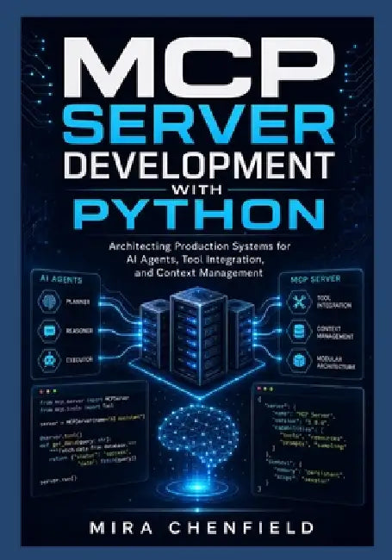Click the red dot on the JSON panel

[258, 389]
